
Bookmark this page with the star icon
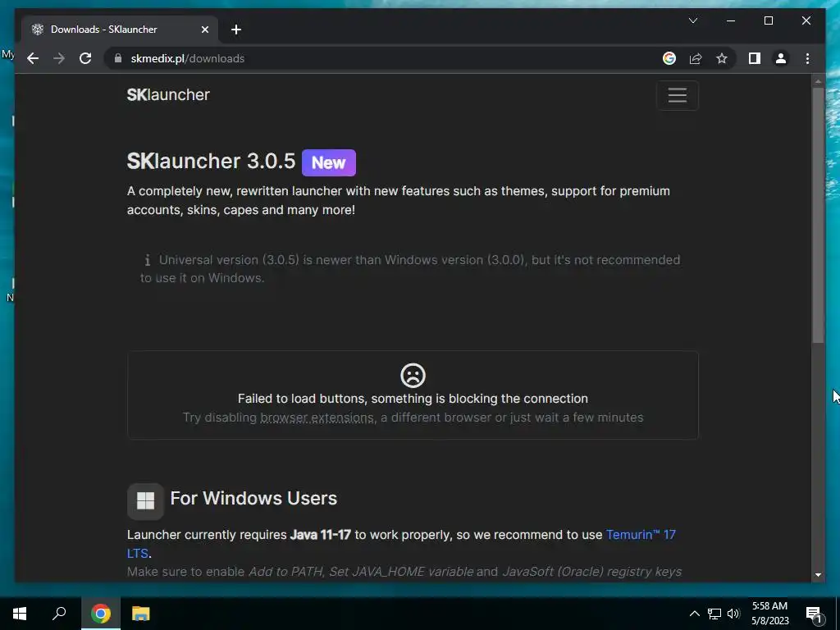click(722, 58)
